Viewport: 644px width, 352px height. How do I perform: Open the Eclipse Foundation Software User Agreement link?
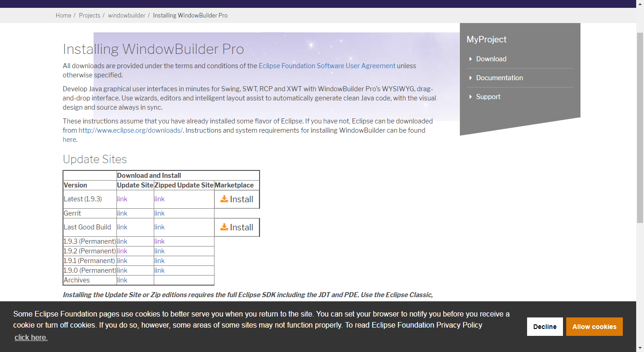click(327, 65)
